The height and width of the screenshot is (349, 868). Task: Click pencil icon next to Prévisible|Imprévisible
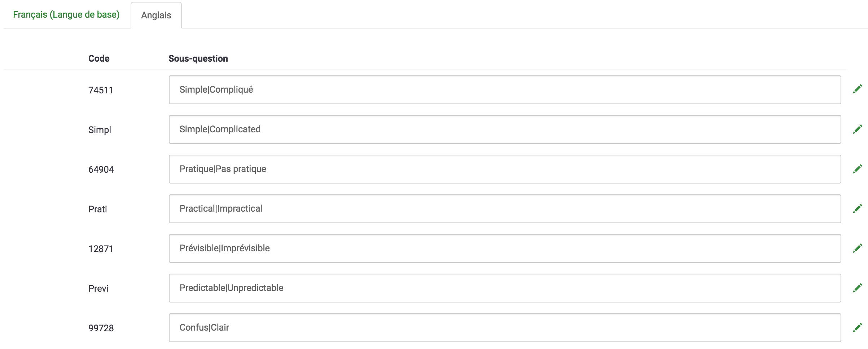(x=858, y=248)
